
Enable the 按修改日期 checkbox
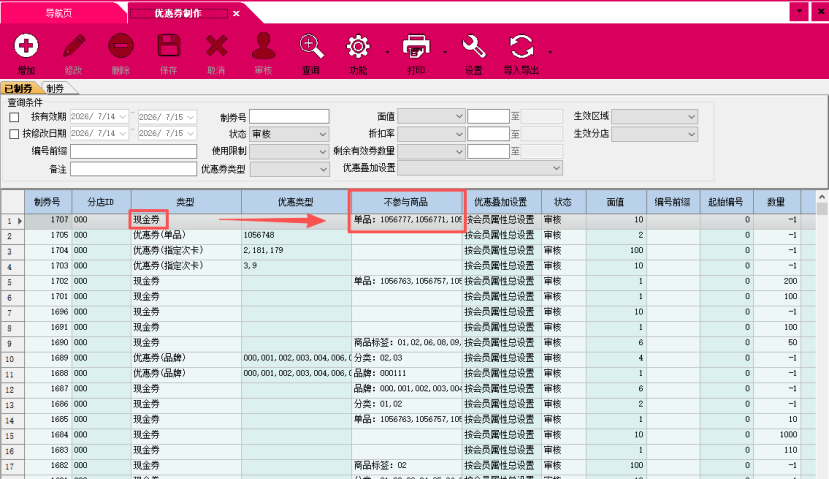pyautogui.click(x=14, y=134)
